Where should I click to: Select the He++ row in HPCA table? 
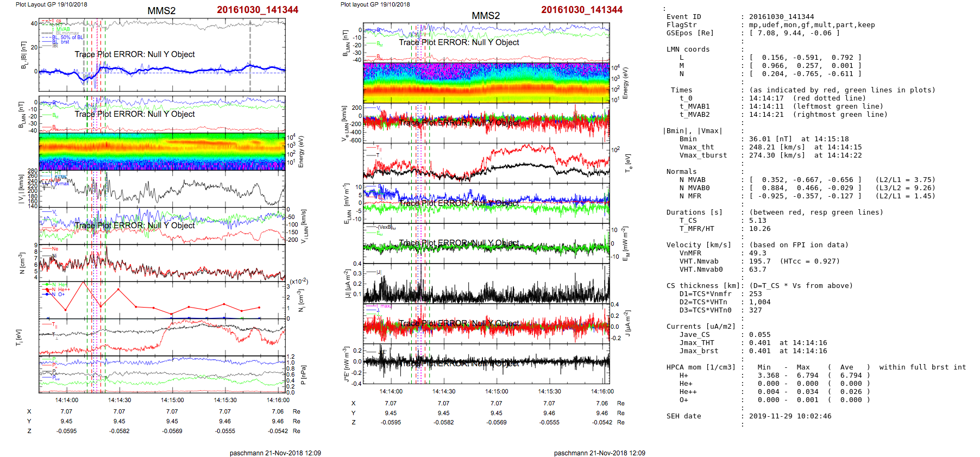click(x=774, y=392)
